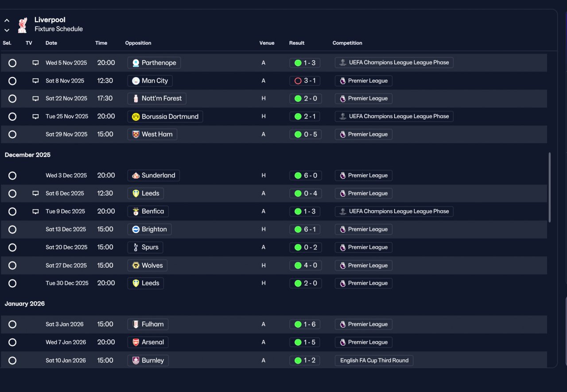Select the radio button for the Fulham match
The width and height of the screenshot is (567, 392).
tap(12, 324)
